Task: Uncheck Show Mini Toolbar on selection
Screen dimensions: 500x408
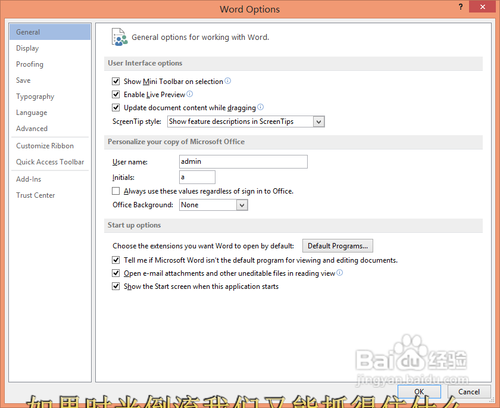Action: click(x=116, y=81)
